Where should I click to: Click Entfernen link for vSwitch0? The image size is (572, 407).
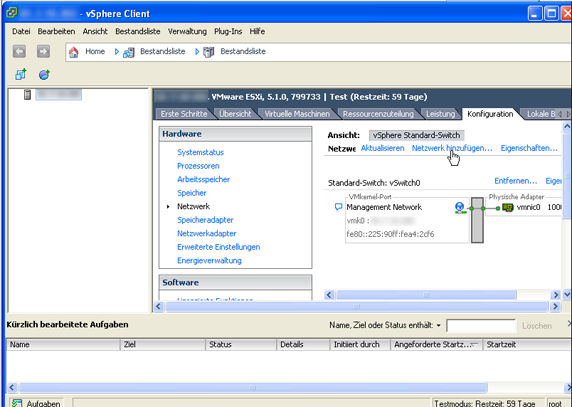(515, 181)
